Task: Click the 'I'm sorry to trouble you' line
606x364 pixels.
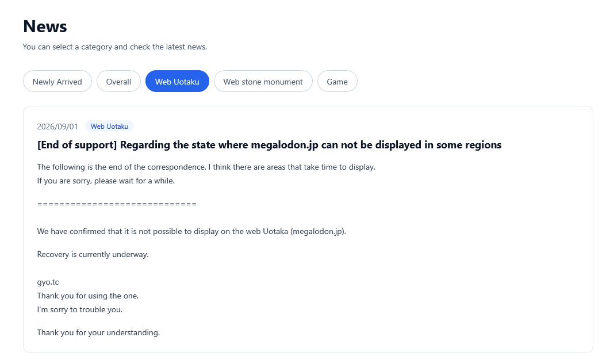Action: [x=79, y=309]
